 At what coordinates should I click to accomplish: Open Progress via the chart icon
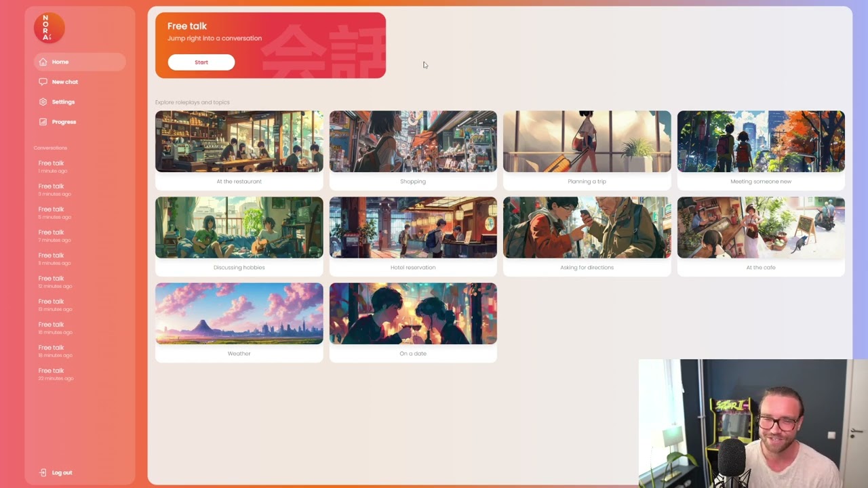click(x=43, y=122)
